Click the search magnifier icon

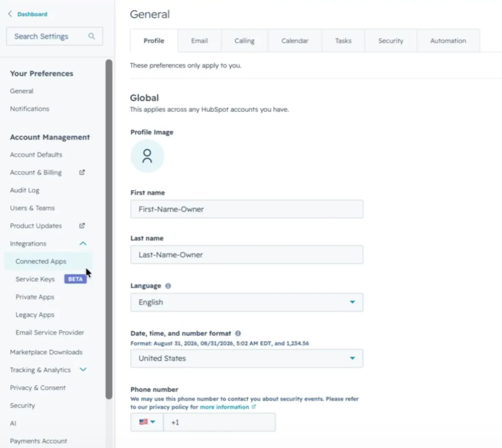point(91,36)
